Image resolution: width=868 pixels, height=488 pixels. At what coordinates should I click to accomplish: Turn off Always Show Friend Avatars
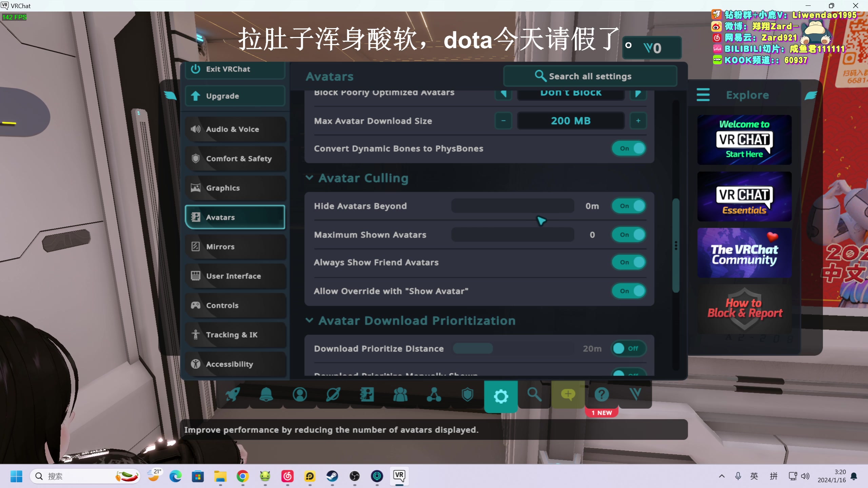point(629,262)
